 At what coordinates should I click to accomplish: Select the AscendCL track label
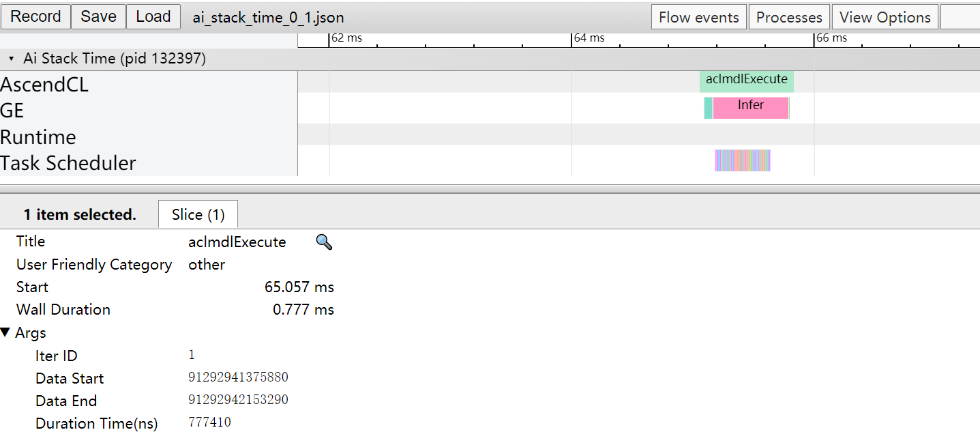click(x=44, y=85)
